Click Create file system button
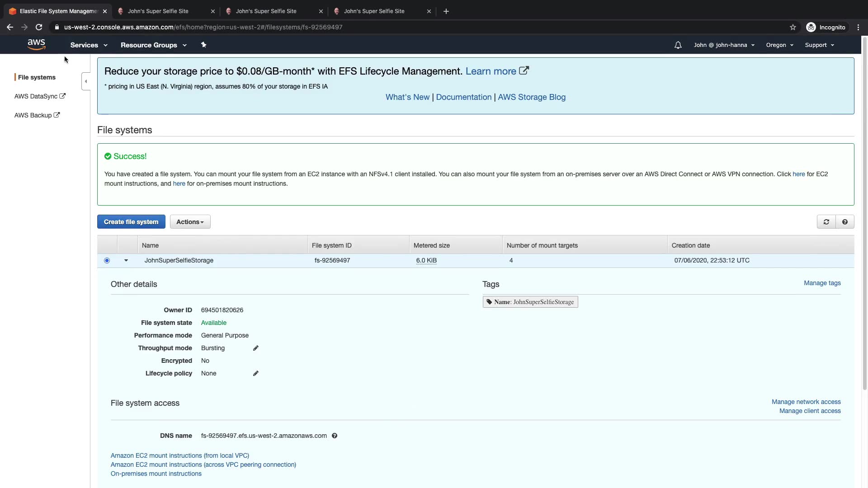Screen dimensions: 868x488 (x=131, y=222)
